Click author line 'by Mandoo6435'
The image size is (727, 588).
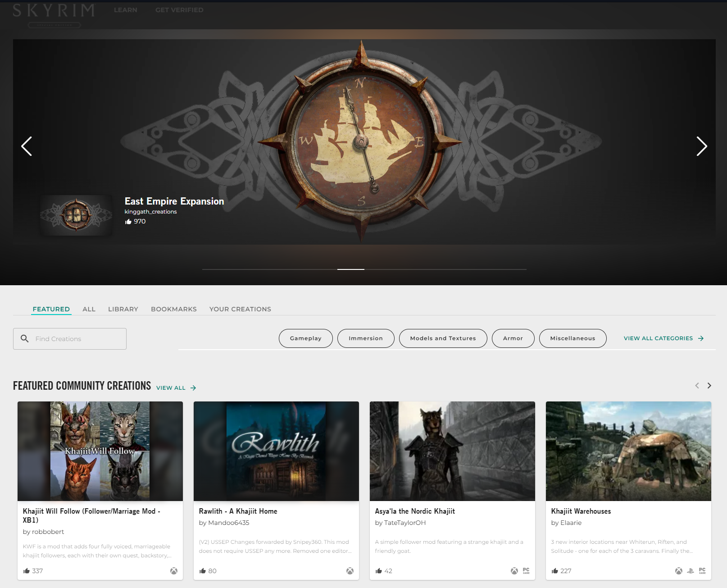click(224, 523)
